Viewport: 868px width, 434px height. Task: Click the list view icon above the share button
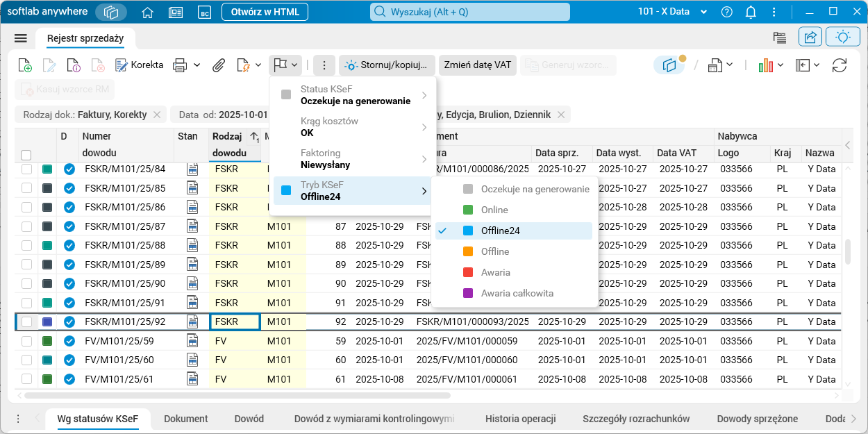pos(780,37)
